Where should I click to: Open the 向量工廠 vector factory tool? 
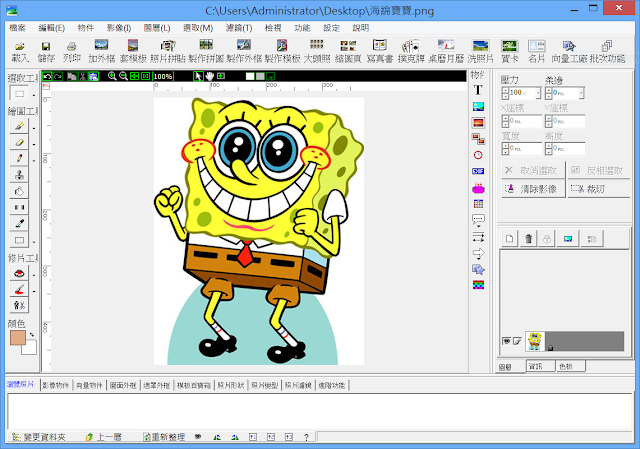click(569, 52)
